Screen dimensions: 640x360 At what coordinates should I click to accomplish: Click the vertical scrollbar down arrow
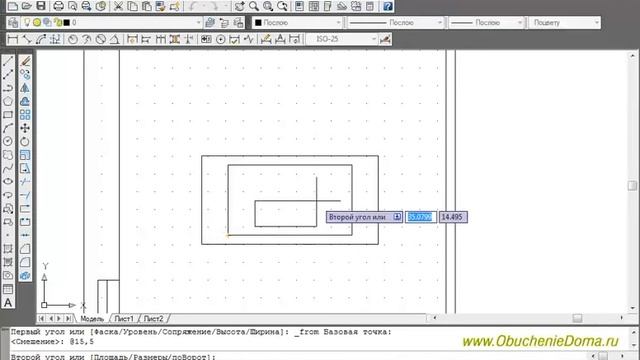coord(632,309)
